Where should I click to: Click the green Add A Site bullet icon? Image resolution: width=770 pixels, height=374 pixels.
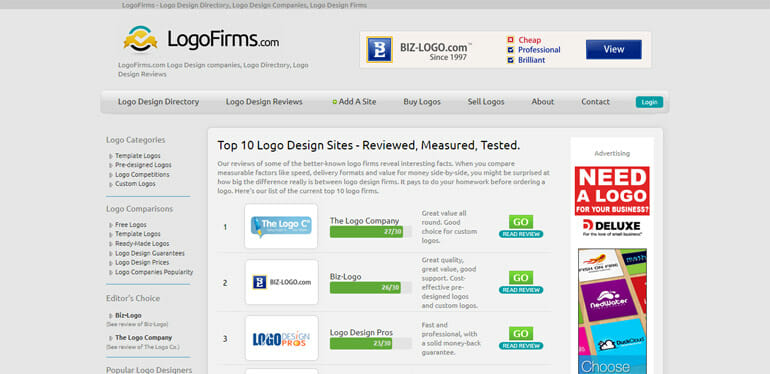pyautogui.click(x=335, y=102)
